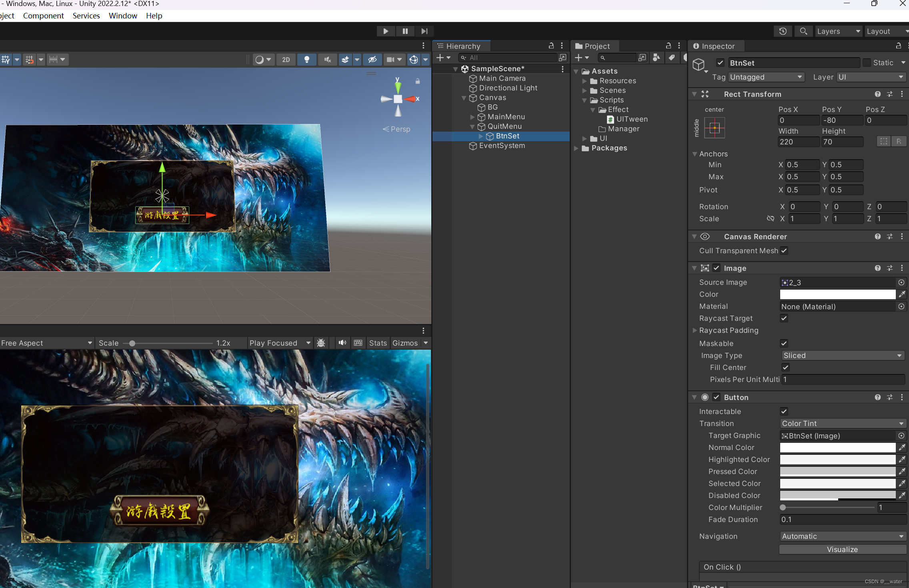Open Image Type Sliced dropdown
The width and height of the screenshot is (909, 588).
(x=843, y=356)
